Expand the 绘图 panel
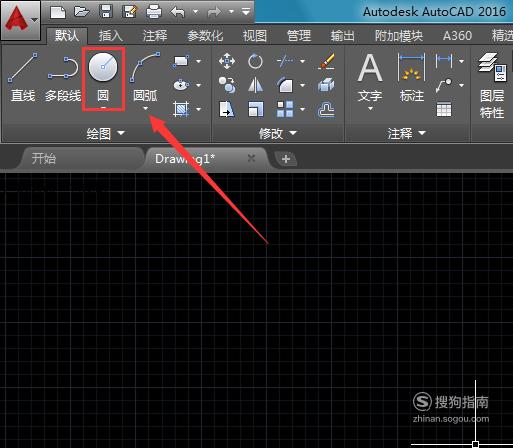The image size is (513, 448). coord(105,133)
